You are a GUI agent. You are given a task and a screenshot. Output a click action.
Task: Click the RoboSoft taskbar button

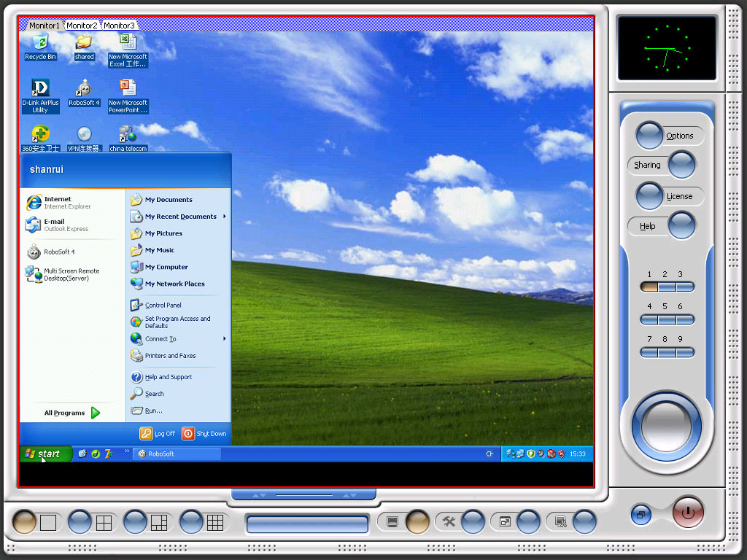point(177,454)
